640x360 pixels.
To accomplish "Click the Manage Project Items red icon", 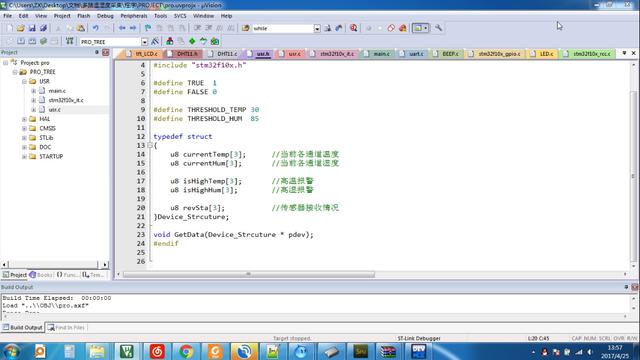I will (169, 41).
